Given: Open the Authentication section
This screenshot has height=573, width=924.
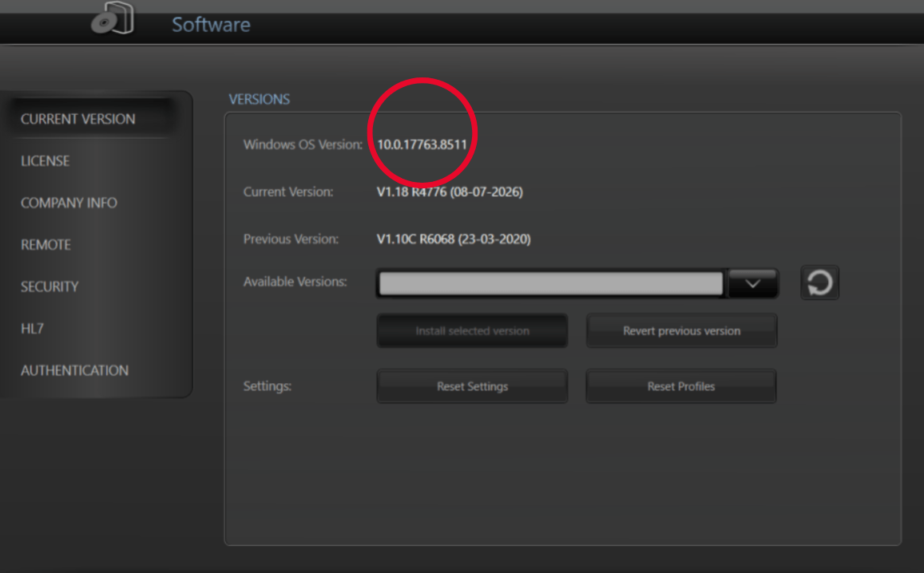Looking at the screenshot, I should coord(75,370).
